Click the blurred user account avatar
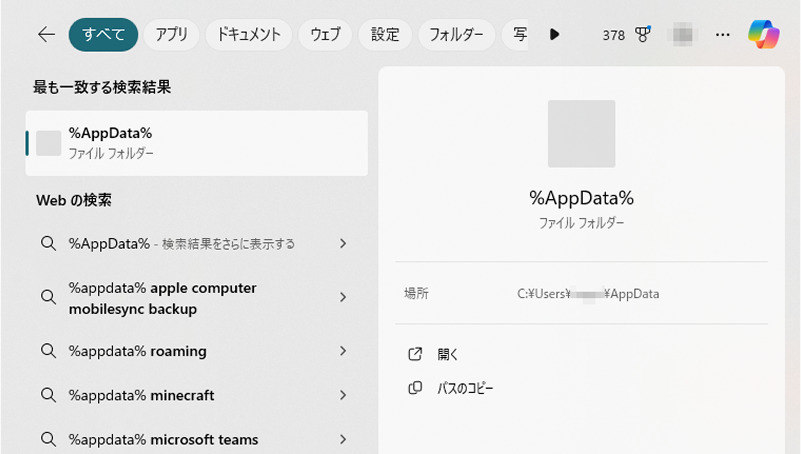The image size is (801, 454). [x=683, y=35]
